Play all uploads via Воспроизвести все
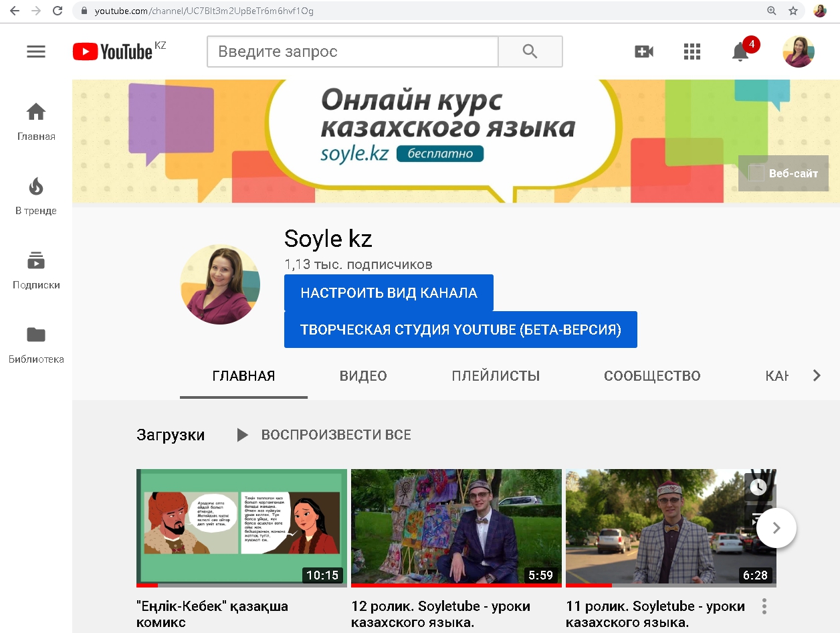 pyautogui.click(x=324, y=435)
